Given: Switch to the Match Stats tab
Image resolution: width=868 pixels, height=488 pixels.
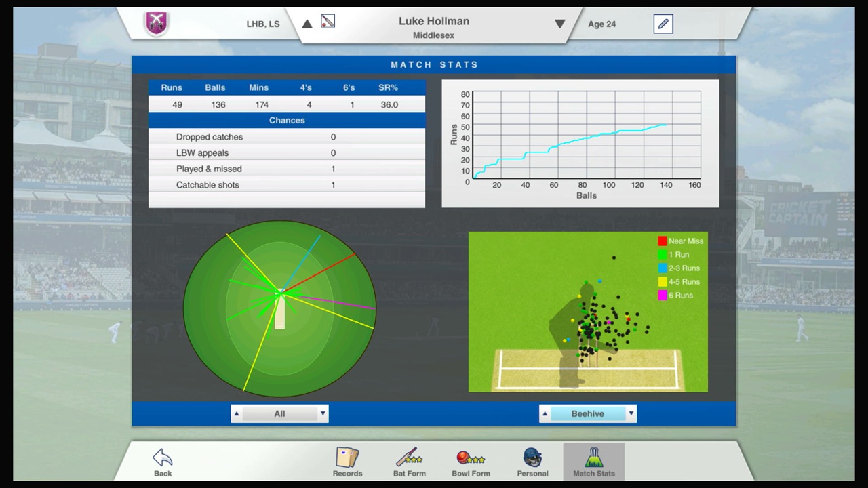Looking at the screenshot, I should tap(594, 462).
